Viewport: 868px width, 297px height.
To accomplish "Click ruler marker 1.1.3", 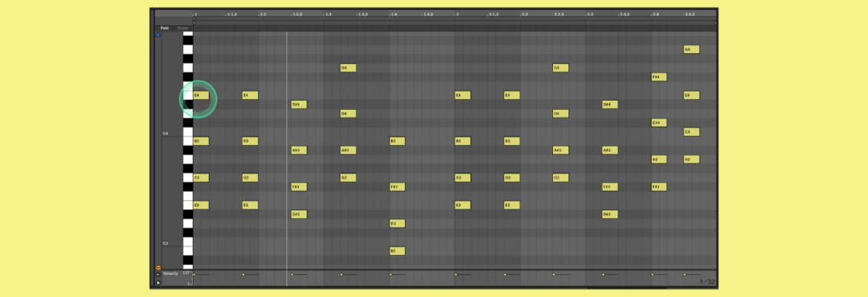I will [232, 15].
